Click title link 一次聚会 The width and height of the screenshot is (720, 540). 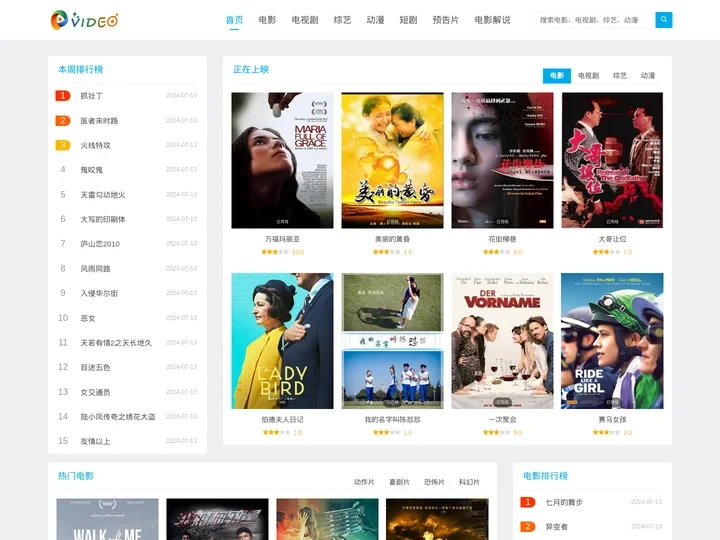[502, 420]
